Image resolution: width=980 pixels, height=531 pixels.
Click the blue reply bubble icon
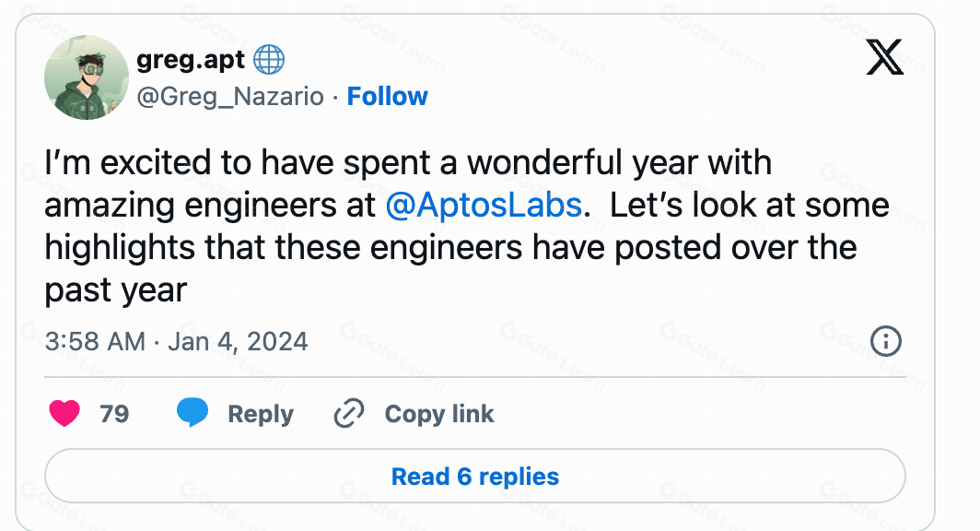pyautogui.click(x=192, y=413)
